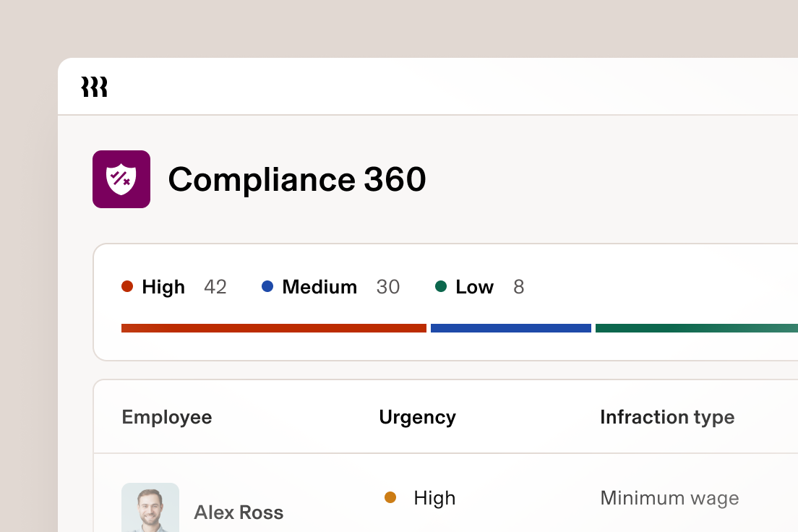Toggle the Low severity filter
This screenshot has height=532, width=798.
click(474, 287)
